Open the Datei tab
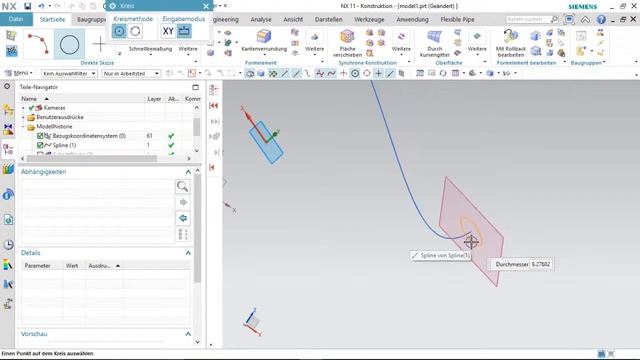Image resolution: width=640 pixels, height=360 pixels. [x=16, y=19]
